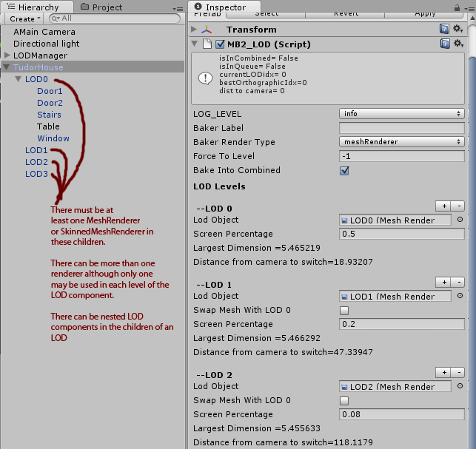Open the LOG_LEVEL info dropdown
This screenshot has width=476, height=449.
coord(402,114)
